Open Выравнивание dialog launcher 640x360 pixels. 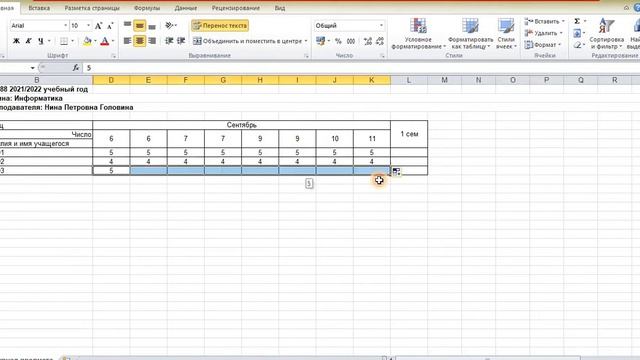tap(307, 56)
